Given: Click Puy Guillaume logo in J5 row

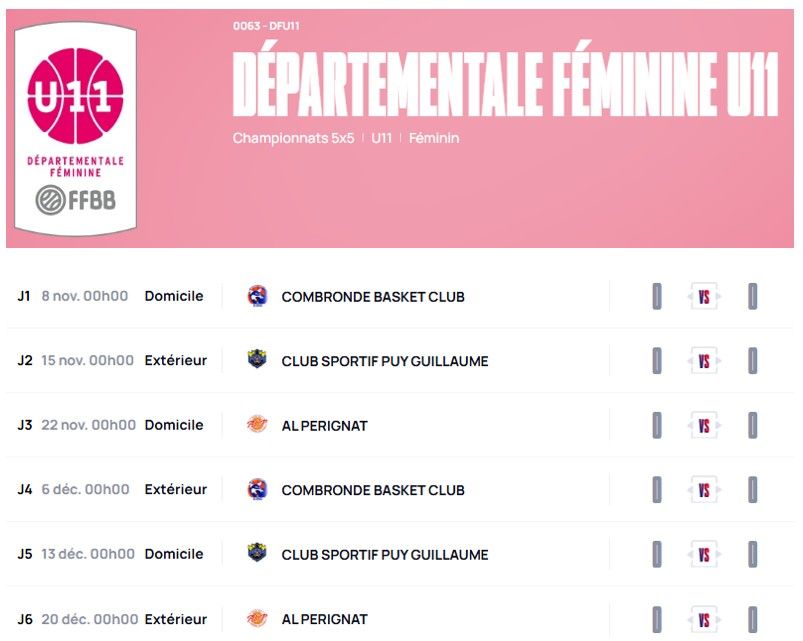Looking at the screenshot, I should (257, 554).
